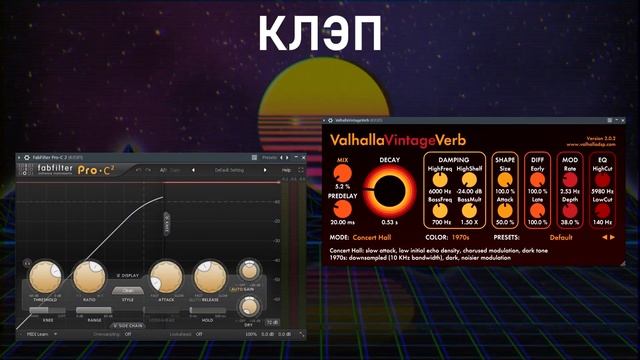The image size is (640, 360).
Task: Click the vertical Knee handle on the display
Action: [x=167, y=223]
